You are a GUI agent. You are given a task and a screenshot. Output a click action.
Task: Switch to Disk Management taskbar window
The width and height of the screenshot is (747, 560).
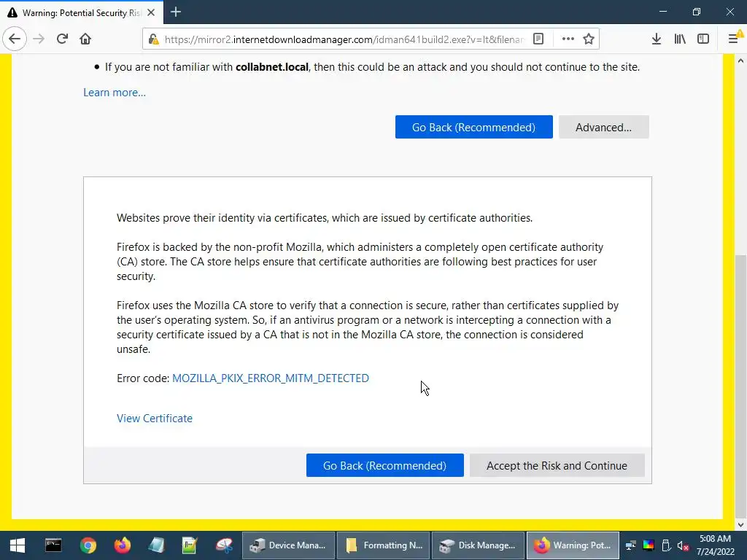(x=478, y=545)
